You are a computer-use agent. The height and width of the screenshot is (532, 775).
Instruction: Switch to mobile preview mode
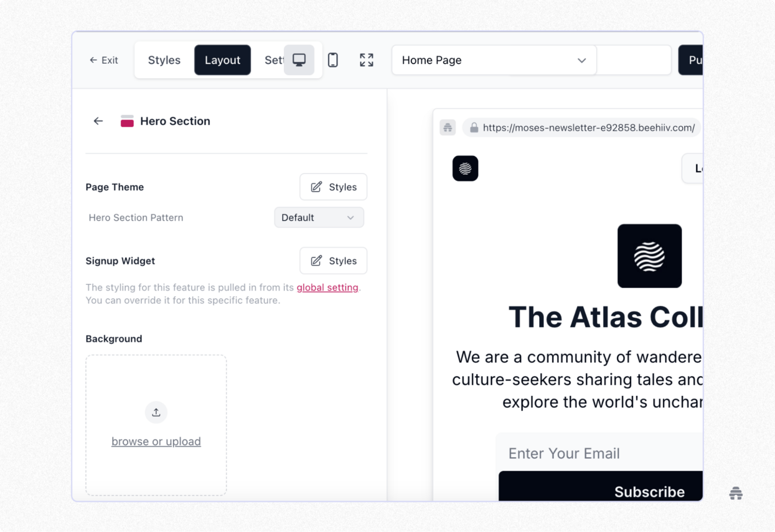[x=333, y=60]
